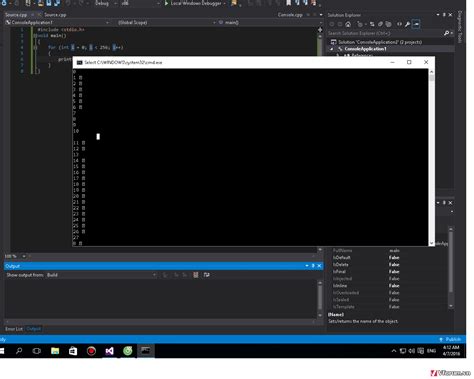Open the 100 % zoom dropdown

tap(24, 256)
